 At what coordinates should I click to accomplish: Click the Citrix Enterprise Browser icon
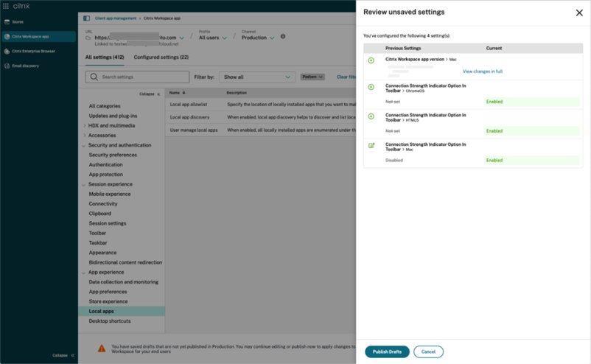(7, 52)
